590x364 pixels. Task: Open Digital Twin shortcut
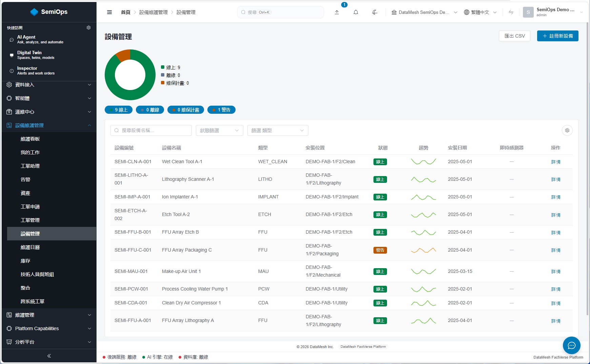coord(49,55)
